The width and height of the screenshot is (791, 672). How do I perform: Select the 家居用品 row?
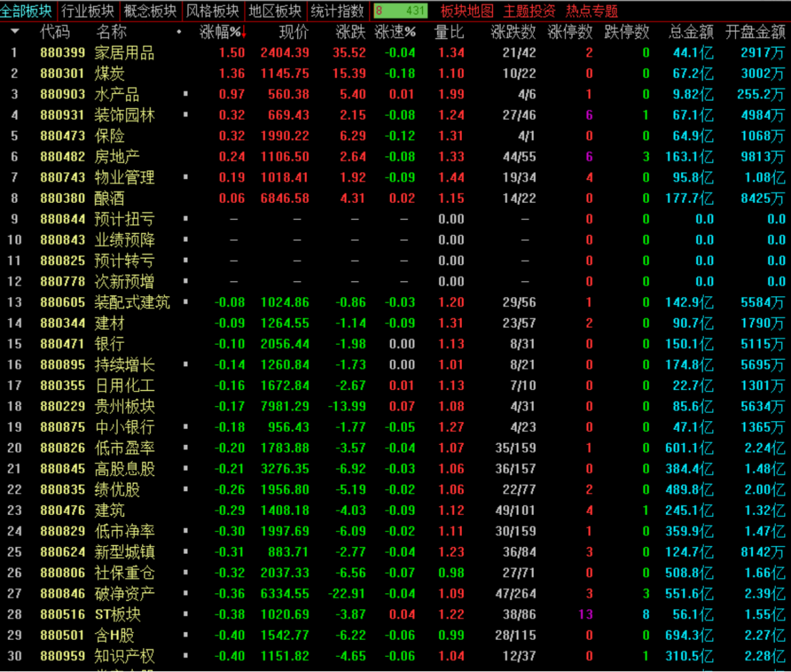tap(395, 53)
